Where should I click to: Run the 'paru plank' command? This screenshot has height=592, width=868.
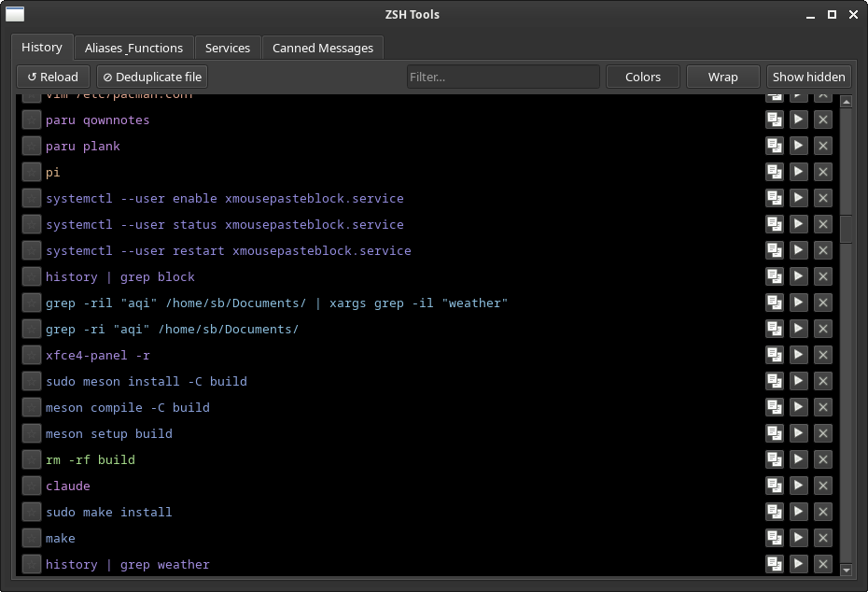click(798, 146)
